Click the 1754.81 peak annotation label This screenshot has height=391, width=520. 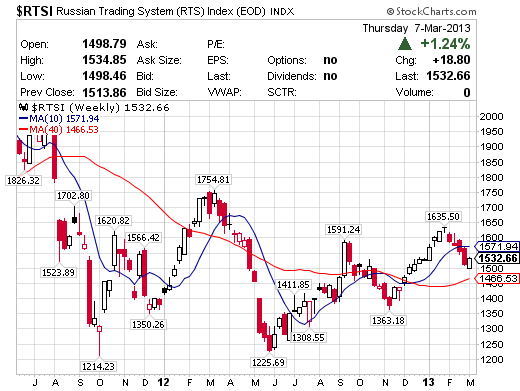click(x=213, y=180)
